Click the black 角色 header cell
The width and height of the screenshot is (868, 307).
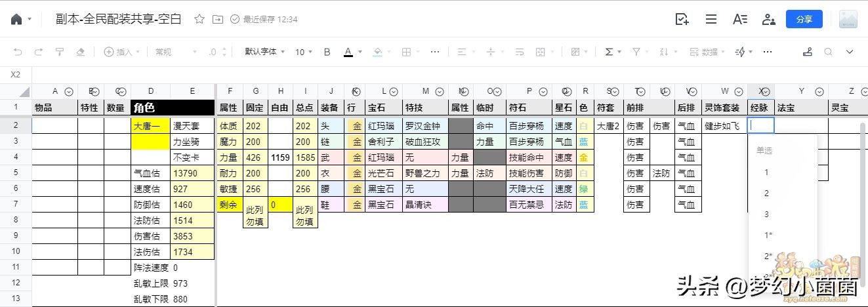(173, 108)
